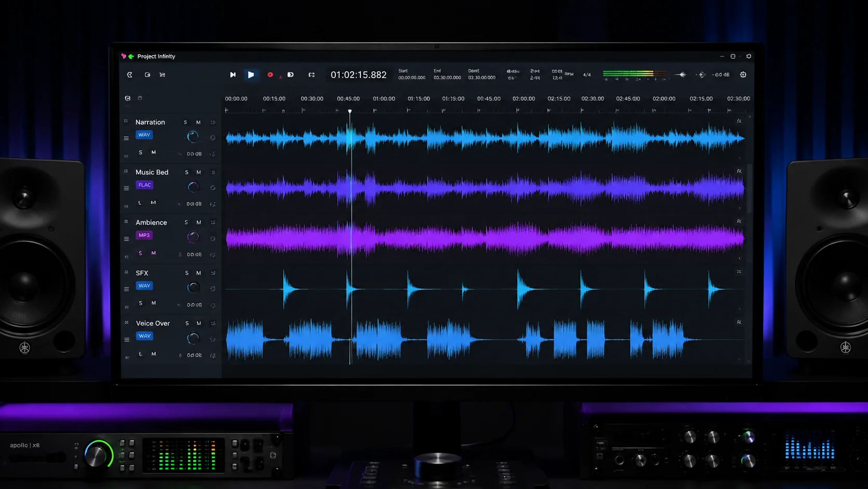Click the 4/4 time signature

pyautogui.click(x=587, y=75)
